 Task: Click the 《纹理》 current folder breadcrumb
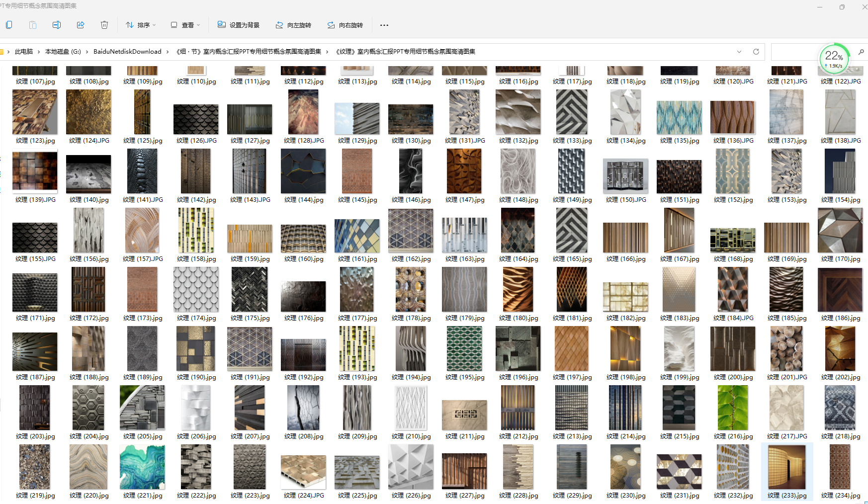pos(405,52)
